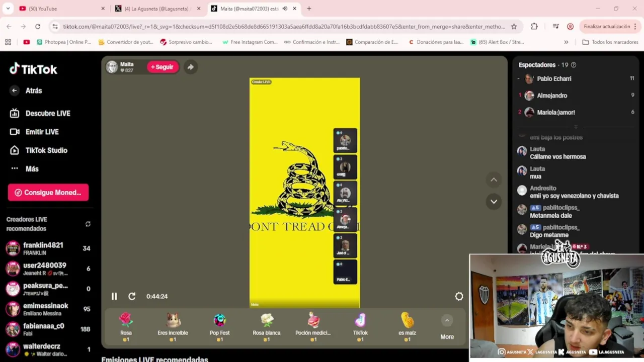
Task: Open peaksura_pe live creator
Action: click(48, 289)
